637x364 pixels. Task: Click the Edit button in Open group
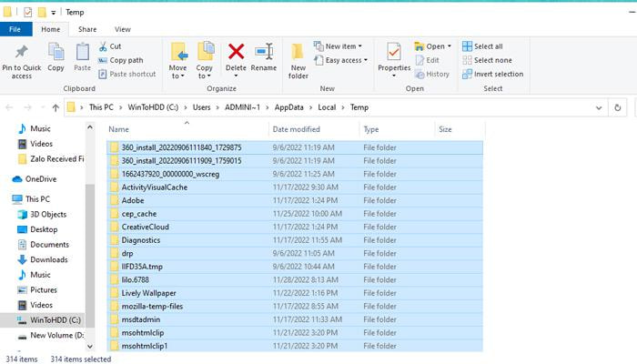point(428,60)
